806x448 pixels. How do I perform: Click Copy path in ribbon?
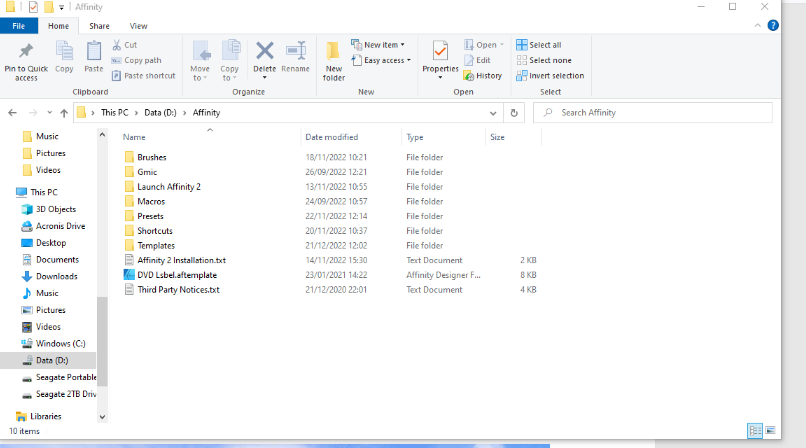(136, 60)
